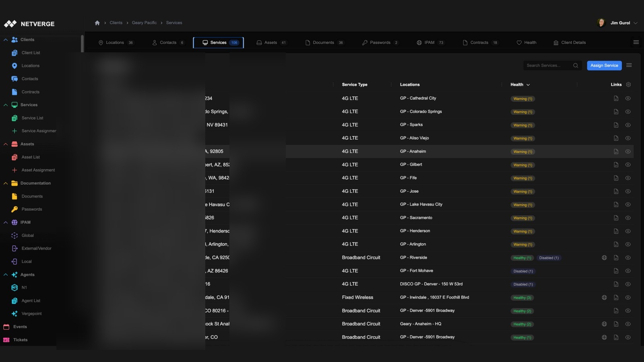
Task: Open the column settings gear next to Links
Action: pos(628,84)
